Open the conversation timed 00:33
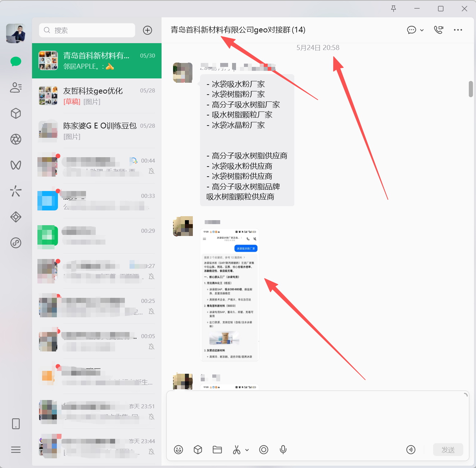476x468 pixels. click(97, 201)
